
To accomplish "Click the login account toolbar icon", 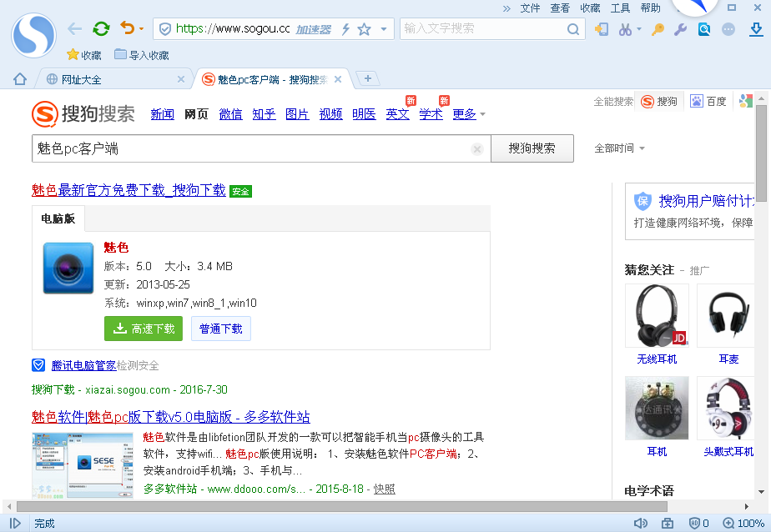I will tap(601, 29).
